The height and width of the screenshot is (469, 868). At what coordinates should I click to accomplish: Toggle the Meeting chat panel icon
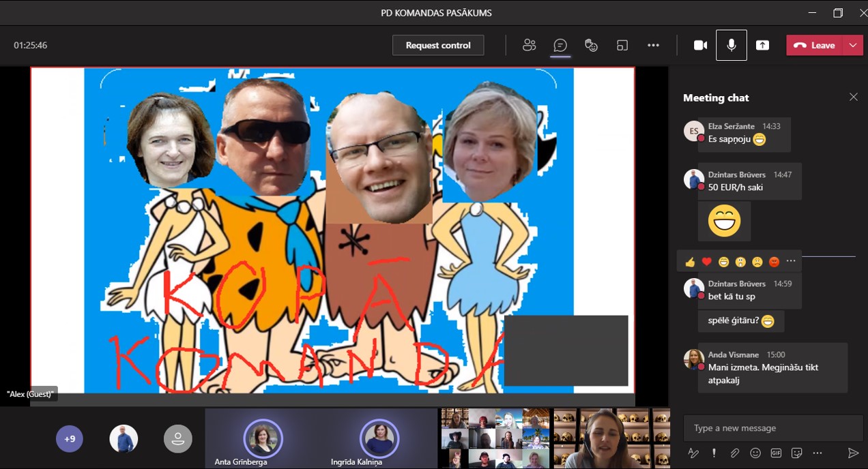560,45
